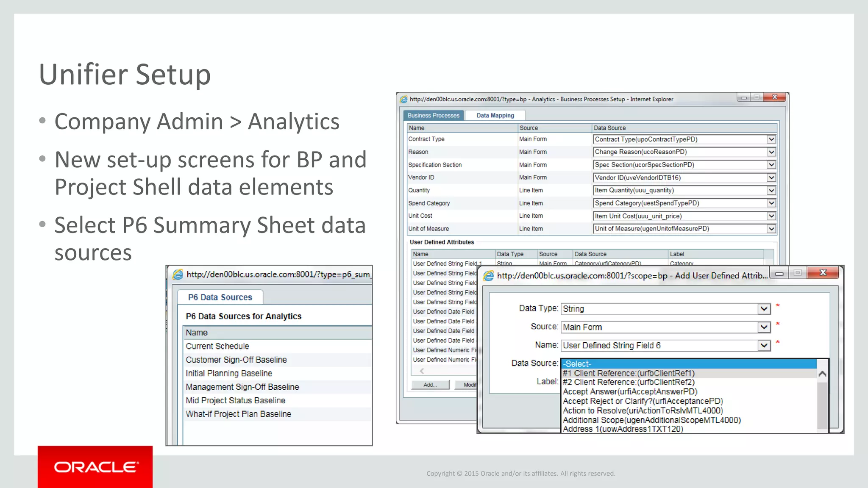Click the Add... button
This screenshot has width=868, height=488.
tap(430, 385)
